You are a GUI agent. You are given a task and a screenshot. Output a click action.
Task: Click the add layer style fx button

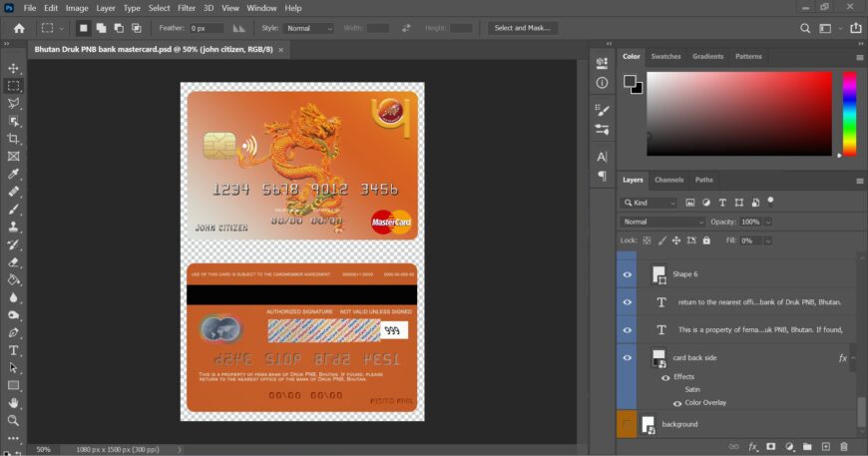(752, 447)
